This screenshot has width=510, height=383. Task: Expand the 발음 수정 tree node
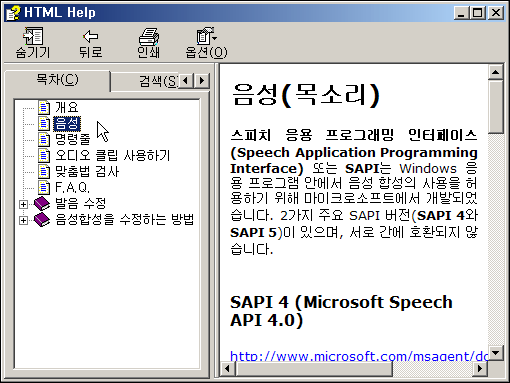tap(23, 204)
